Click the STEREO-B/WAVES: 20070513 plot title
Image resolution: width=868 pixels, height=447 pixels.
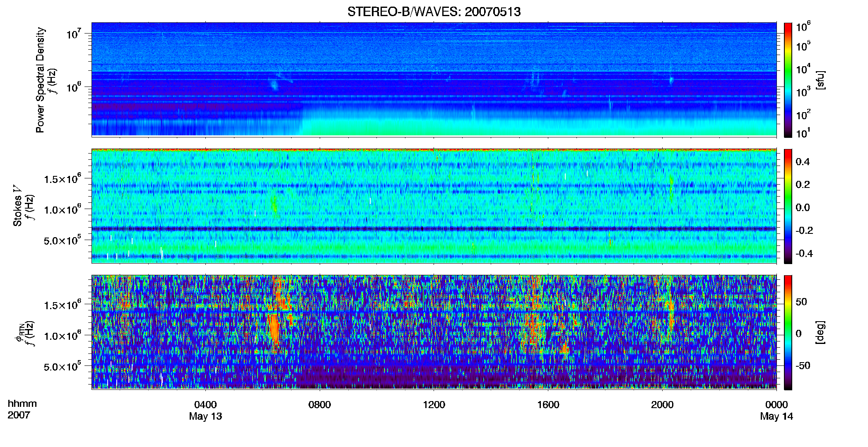(x=434, y=12)
